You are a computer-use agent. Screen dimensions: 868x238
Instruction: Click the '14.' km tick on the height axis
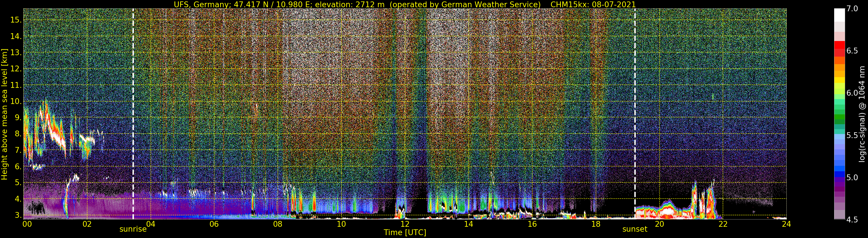click(x=16, y=36)
